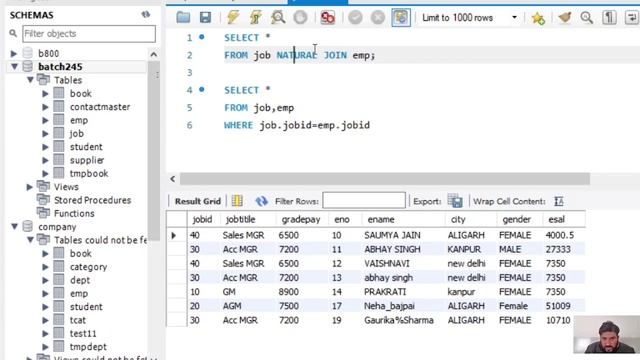Click the Filter Rows input field
This screenshot has width=640, height=360.
[x=364, y=201]
